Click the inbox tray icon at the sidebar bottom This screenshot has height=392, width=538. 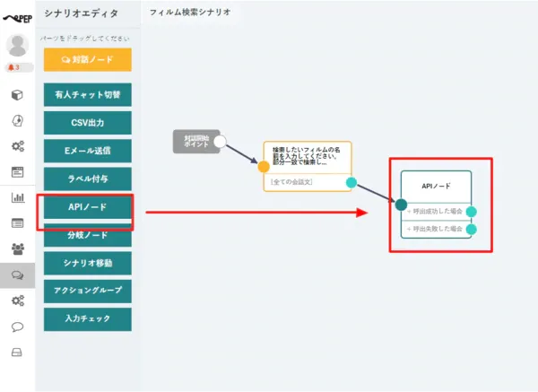pos(17,352)
